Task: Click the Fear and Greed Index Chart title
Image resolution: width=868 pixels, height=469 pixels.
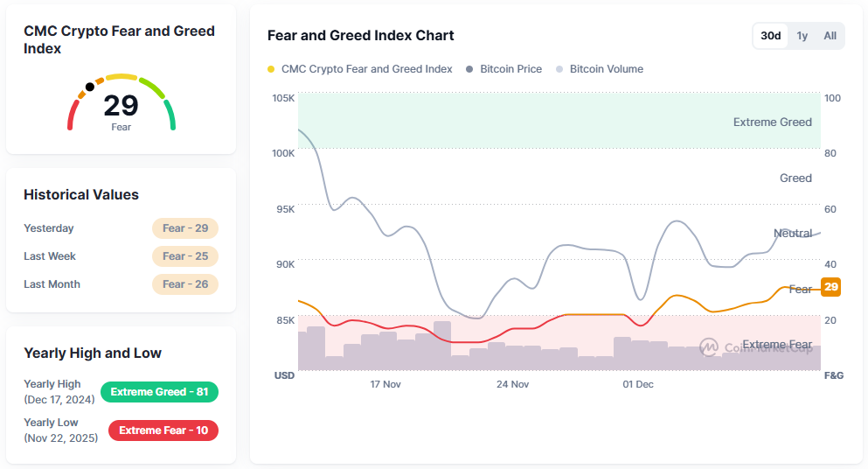Action: click(x=360, y=36)
